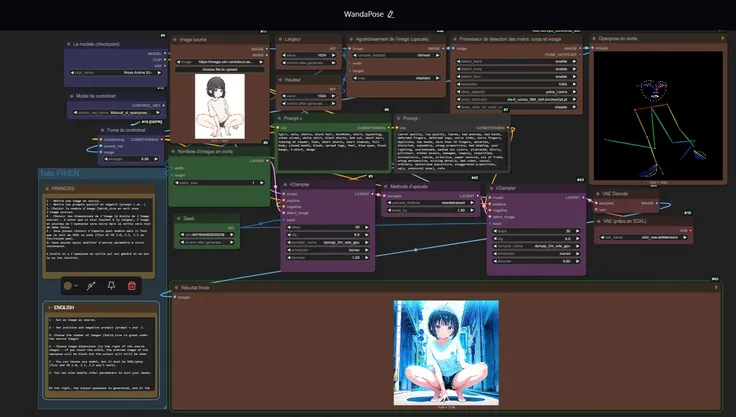Adjust scale_by 1.50 slider
Image resolution: width=736 pixels, height=417 pixels.
point(431,210)
